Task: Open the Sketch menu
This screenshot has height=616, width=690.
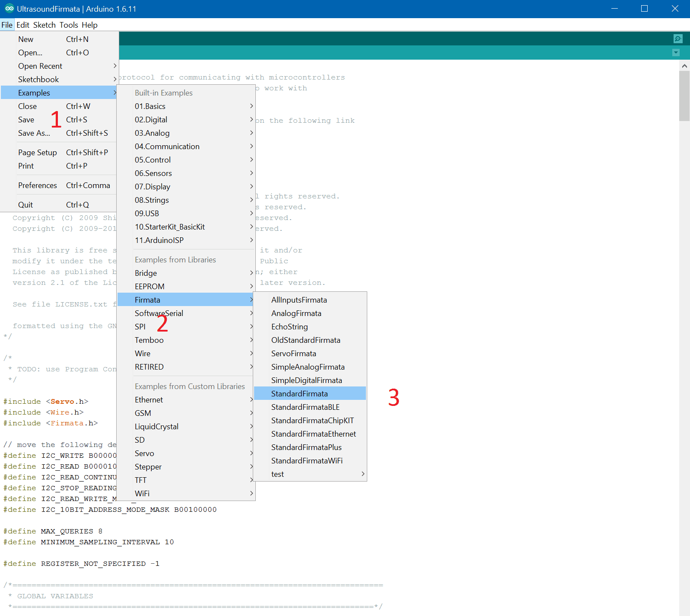Action: click(x=45, y=25)
